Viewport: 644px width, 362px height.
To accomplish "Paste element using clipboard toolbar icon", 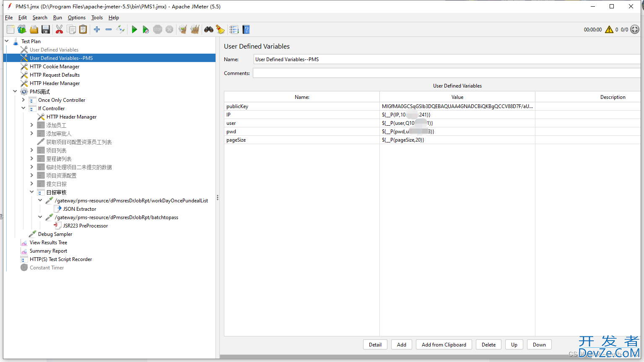I will click(83, 29).
